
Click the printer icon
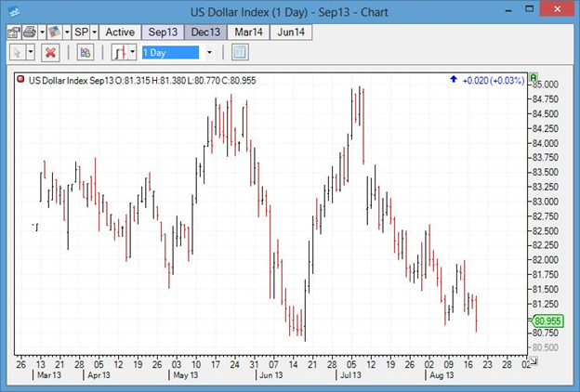click(29, 32)
